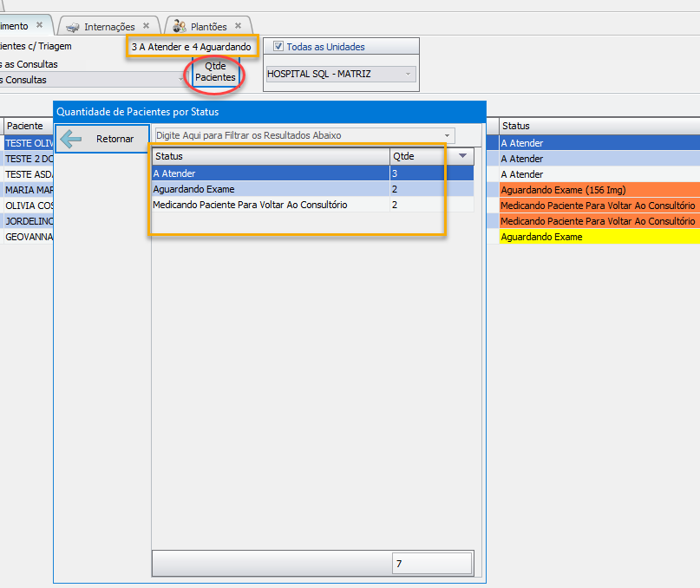Viewport: 700px width, 588px height.
Task: Open the Qtde column header dropdown arrow
Action: point(463,156)
